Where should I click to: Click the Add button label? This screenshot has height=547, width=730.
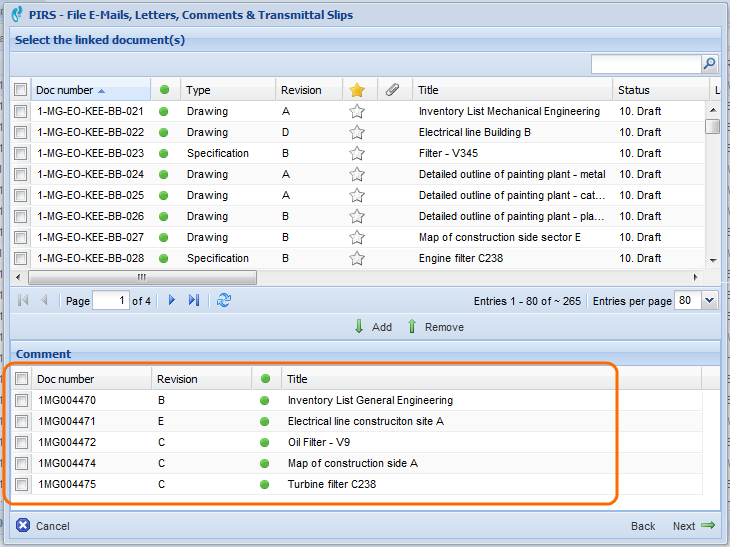[x=382, y=327]
